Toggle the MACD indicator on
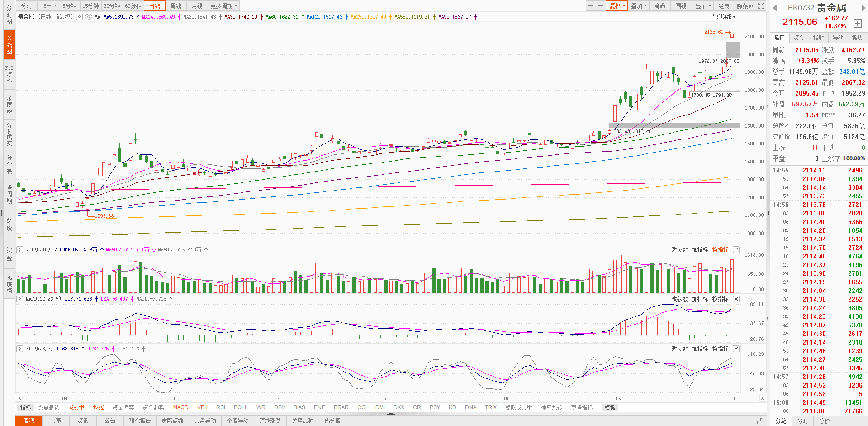Image resolution: width=868 pixels, height=426 pixels. tap(180, 407)
